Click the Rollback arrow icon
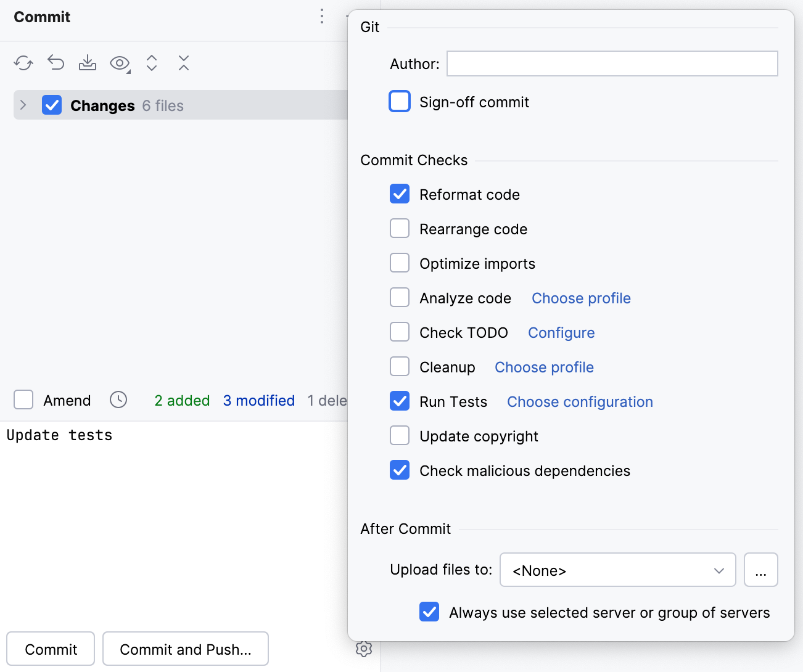The height and width of the screenshot is (672, 803). click(56, 63)
